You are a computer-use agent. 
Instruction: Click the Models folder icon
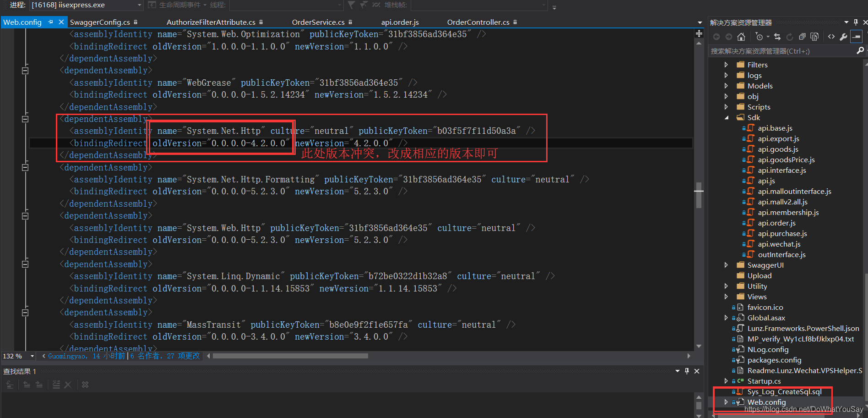pyautogui.click(x=740, y=86)
